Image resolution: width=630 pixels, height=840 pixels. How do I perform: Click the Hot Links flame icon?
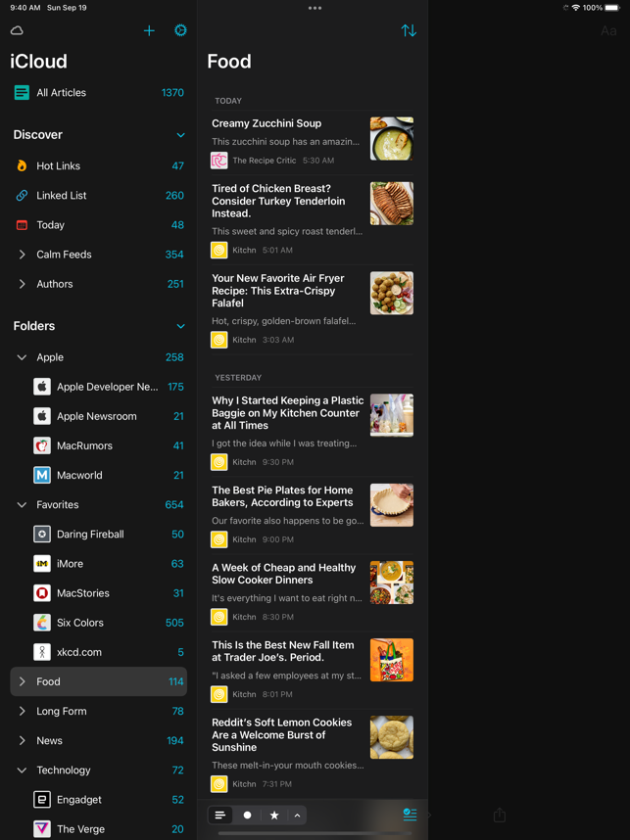pos(22,166)
